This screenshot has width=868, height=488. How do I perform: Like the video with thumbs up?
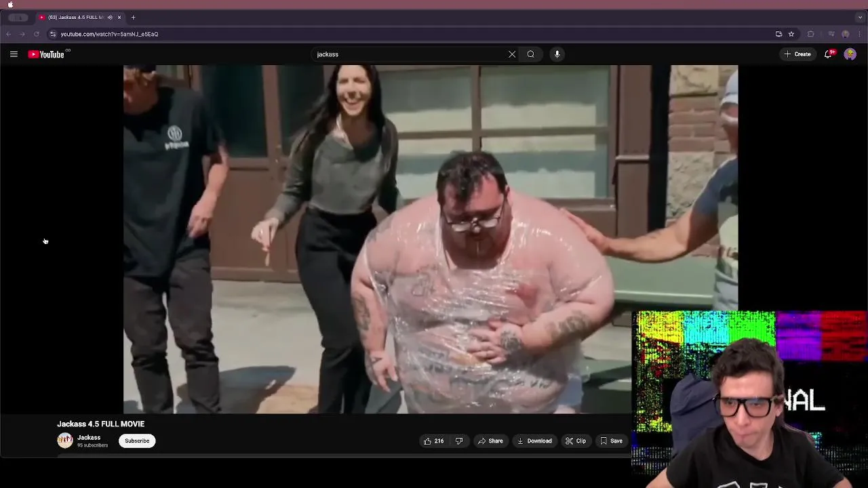click(x=433, y=441)
